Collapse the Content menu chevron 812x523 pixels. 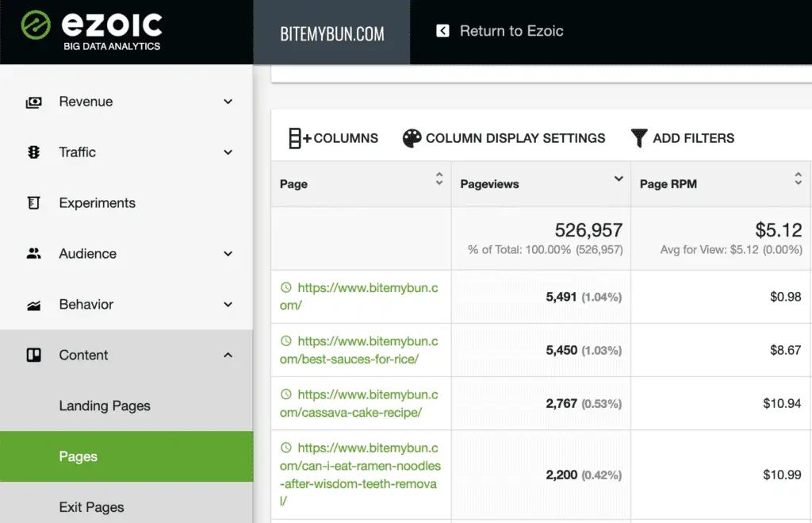228,355
